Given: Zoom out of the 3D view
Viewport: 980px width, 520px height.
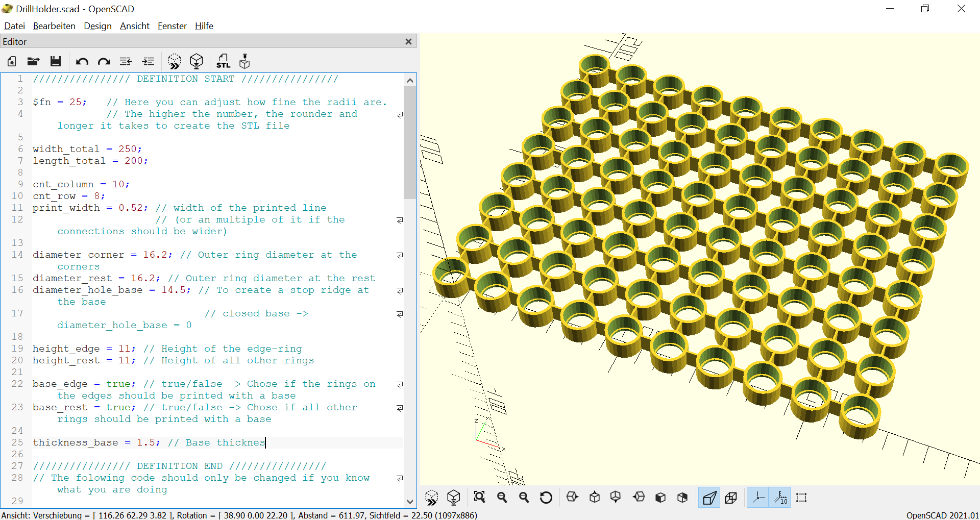Looking at the screenshot, I should click(524, 498).
